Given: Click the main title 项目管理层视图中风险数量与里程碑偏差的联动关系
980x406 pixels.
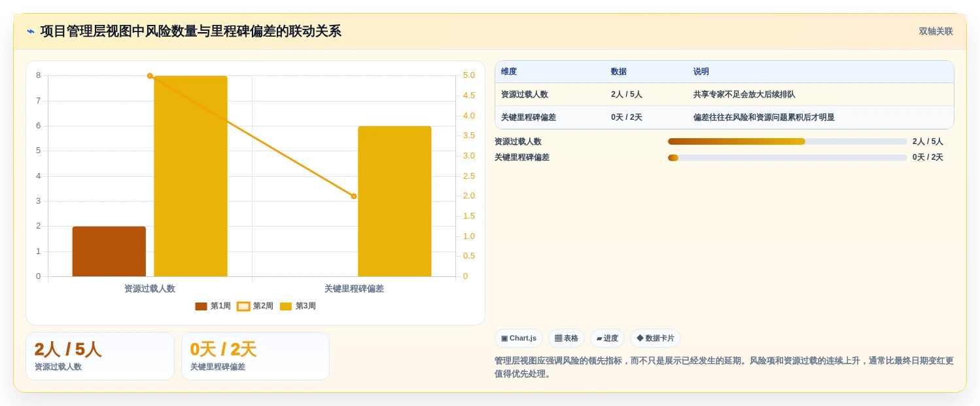Looking at the screenshot, I should click(x=191, y=31).
